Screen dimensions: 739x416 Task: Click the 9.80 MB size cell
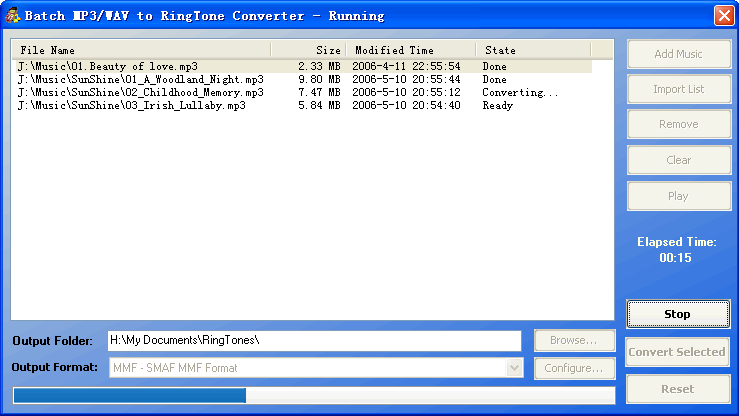[x=319, y=79]
